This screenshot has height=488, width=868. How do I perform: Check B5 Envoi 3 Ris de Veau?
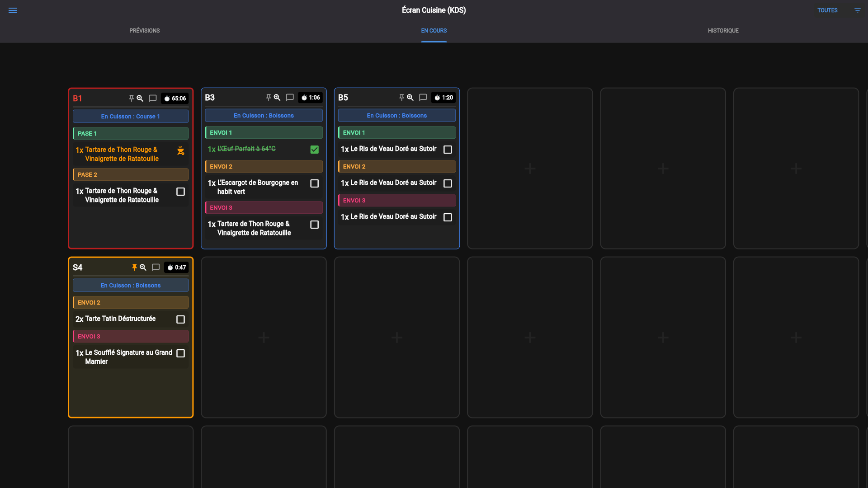click(448, 217)
